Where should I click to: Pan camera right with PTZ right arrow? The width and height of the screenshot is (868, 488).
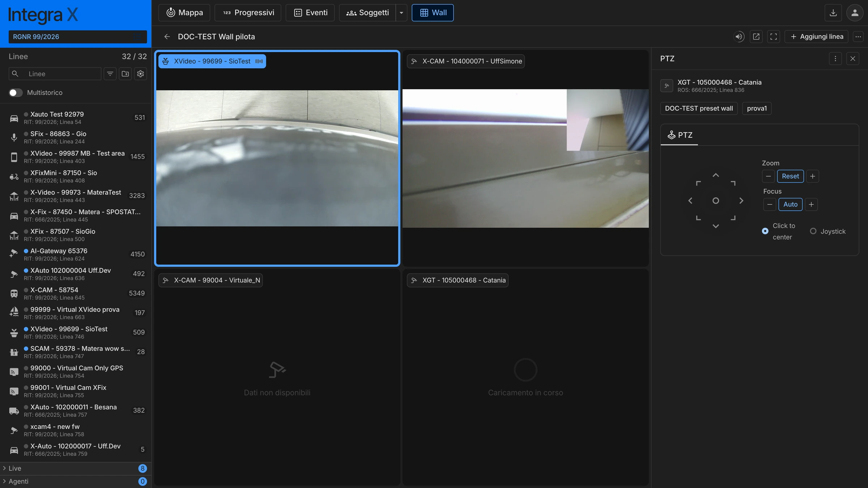pos(741,201)
